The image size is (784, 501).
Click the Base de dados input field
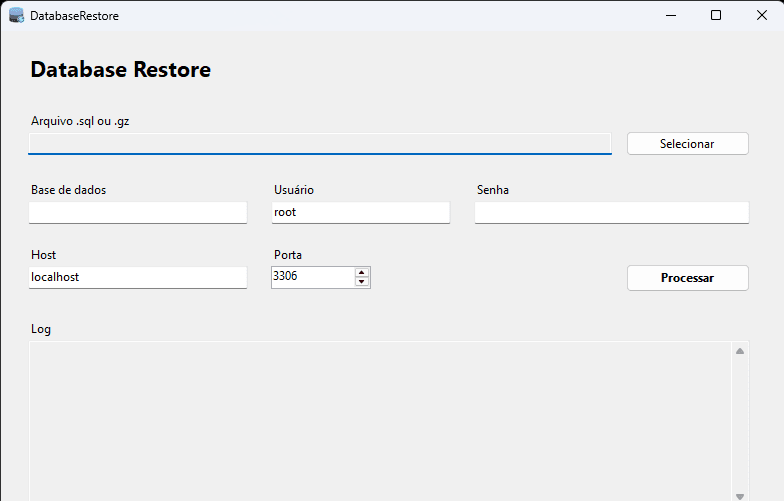[138, 212]
